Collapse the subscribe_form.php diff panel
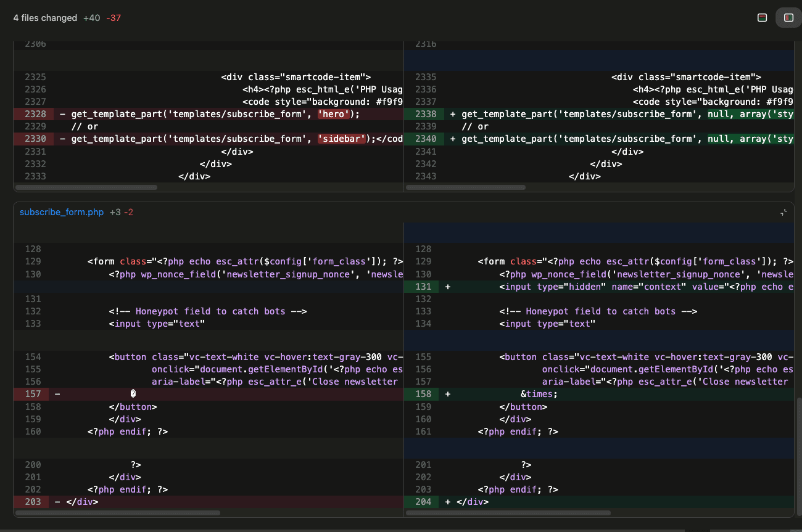This screenshot has width=802, height=532. click(784, 211)
